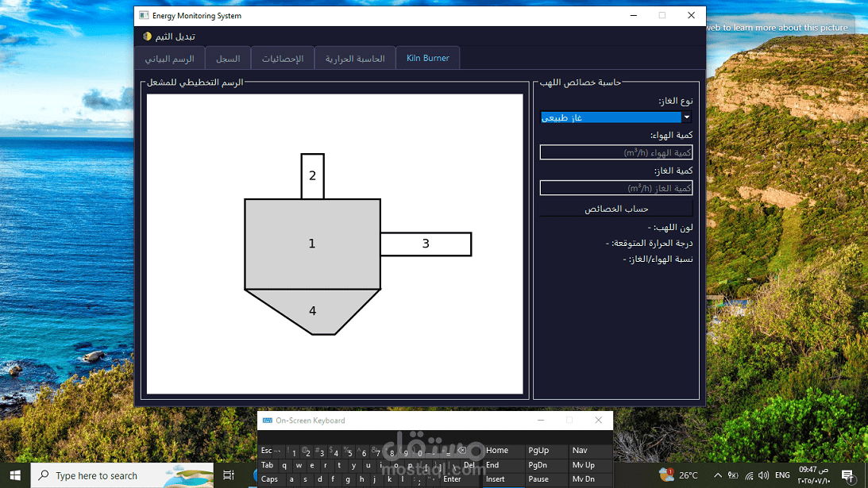Switch the ENG input language indicator
This screenshot has width=868, height=488.
click(x=782, y=475)
